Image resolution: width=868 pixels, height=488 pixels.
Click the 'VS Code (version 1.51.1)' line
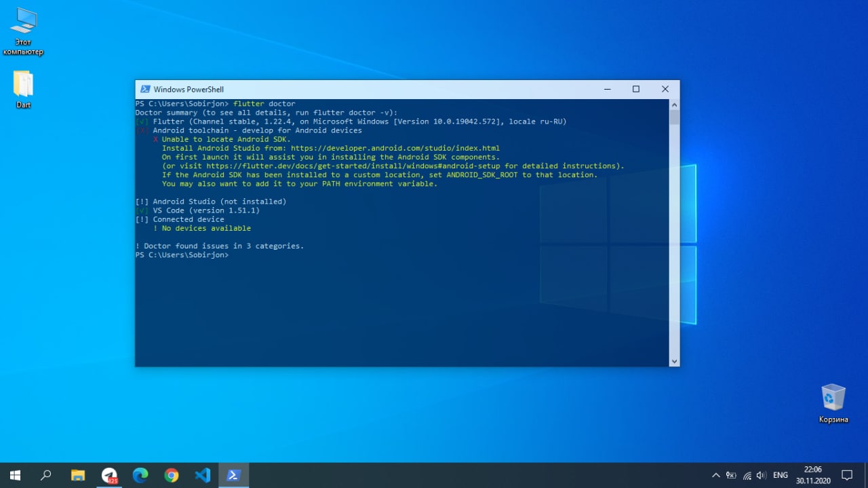197,210
